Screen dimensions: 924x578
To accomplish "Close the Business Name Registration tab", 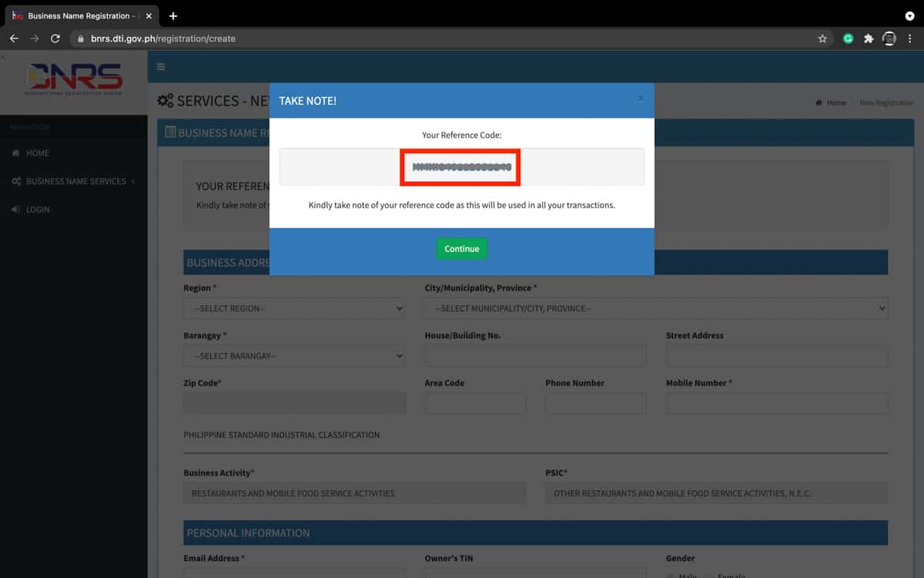I will 149,15.
